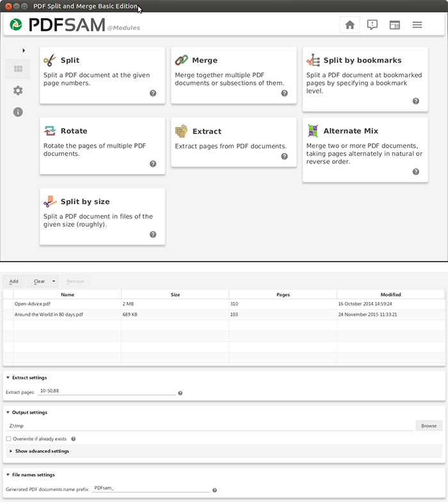Open help for the Alternate Mix module
Screen dimensions: 448x504
point(416,172)
